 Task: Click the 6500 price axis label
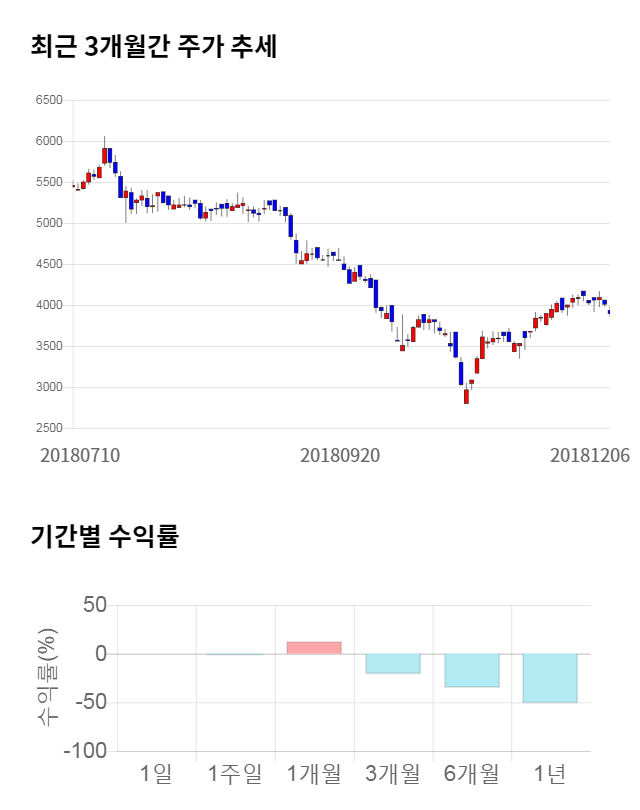click(x=48, y=100)
